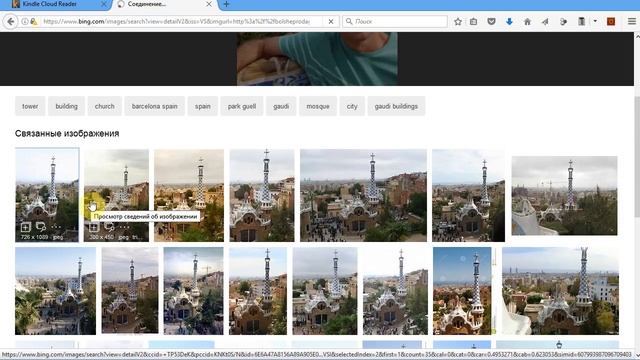Go to the Home page icon

point(527,22)
